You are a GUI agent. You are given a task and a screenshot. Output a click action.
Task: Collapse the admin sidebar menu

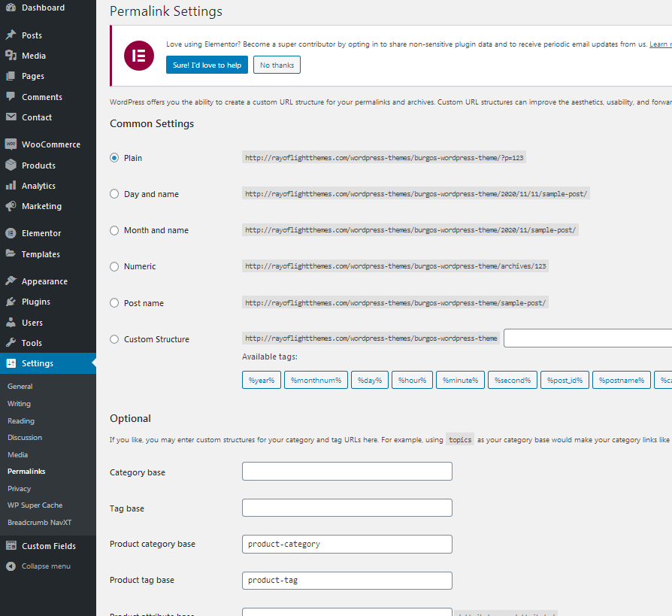point(38,566)
